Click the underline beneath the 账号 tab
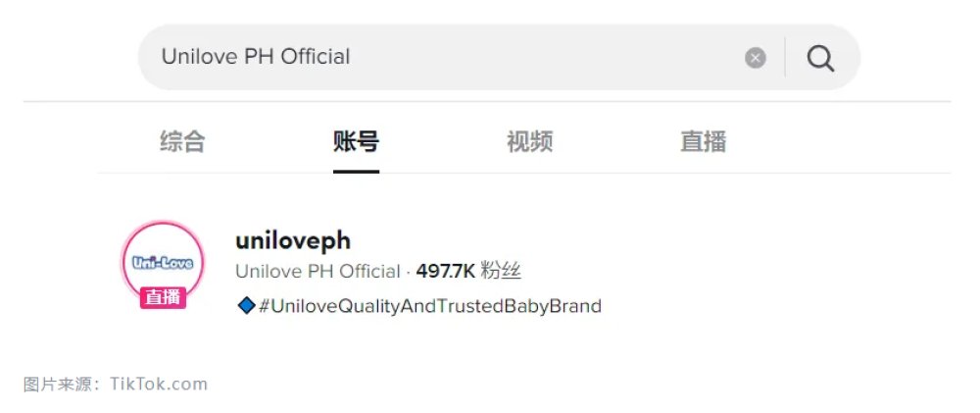This screenshot has width=980, height=413. (356, 171)
